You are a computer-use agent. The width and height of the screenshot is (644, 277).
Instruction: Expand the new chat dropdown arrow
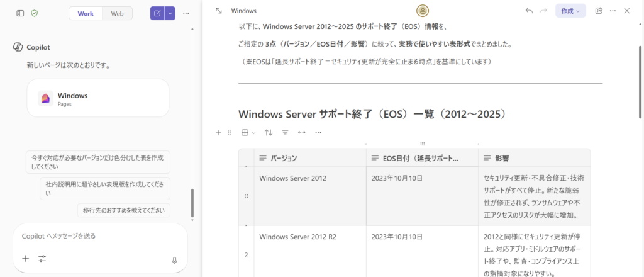[x=170, y=13]
